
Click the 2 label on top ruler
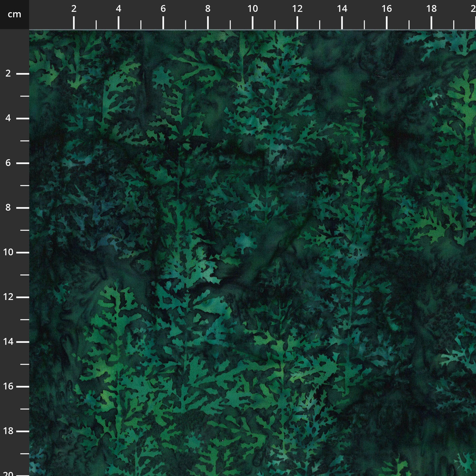(74, 9)
